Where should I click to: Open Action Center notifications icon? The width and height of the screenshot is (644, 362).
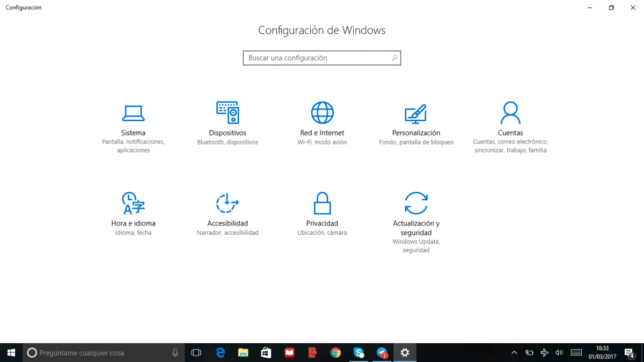click(x=630, y=353)
